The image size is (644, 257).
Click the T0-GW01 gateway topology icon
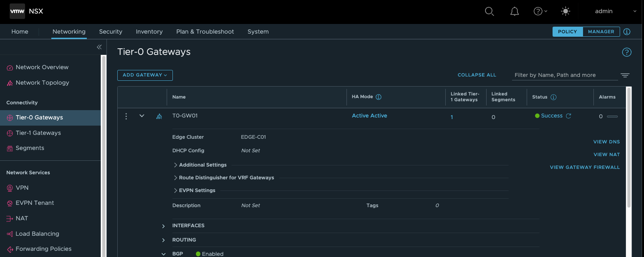click(x=159, y=116)
